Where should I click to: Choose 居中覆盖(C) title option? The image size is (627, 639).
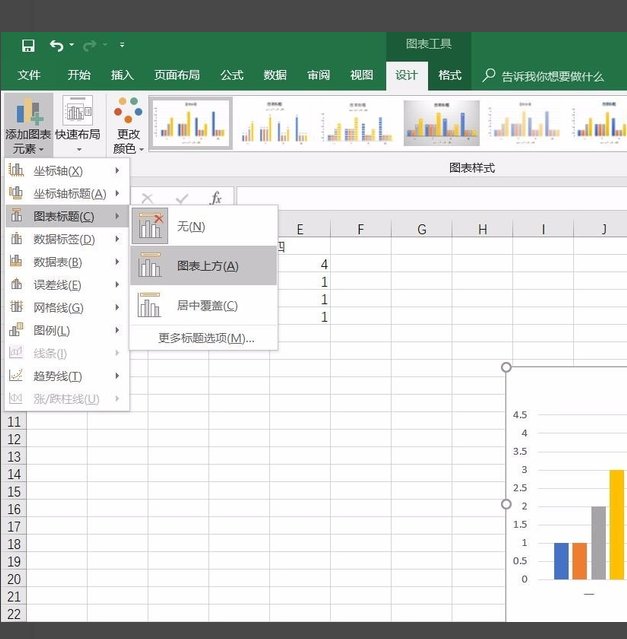204,305
